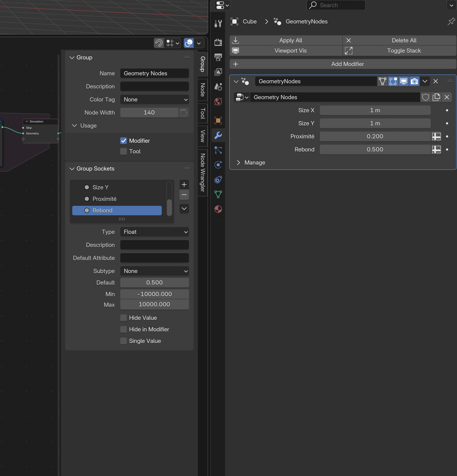Open the Object Constraints tab icon
The width and height of the screenshot is (457, 476).
click(x=218, y=180)
